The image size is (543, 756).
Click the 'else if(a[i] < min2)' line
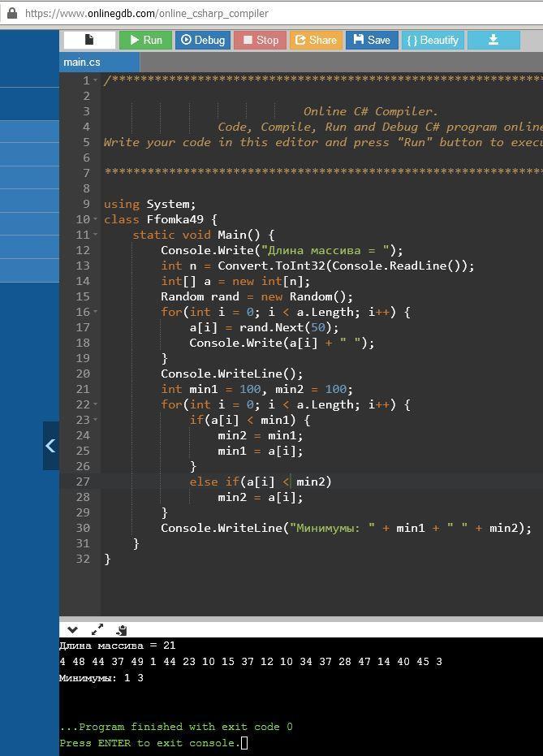(x=261, y=482)
